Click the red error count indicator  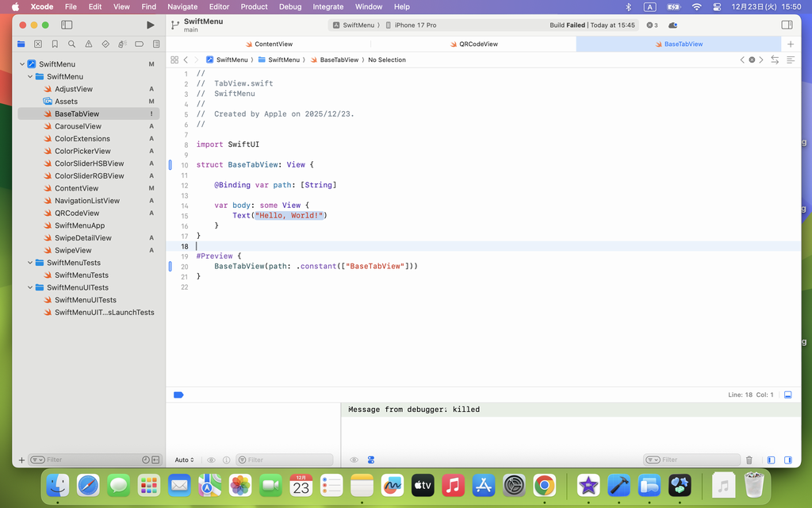[x=651, y=25]
